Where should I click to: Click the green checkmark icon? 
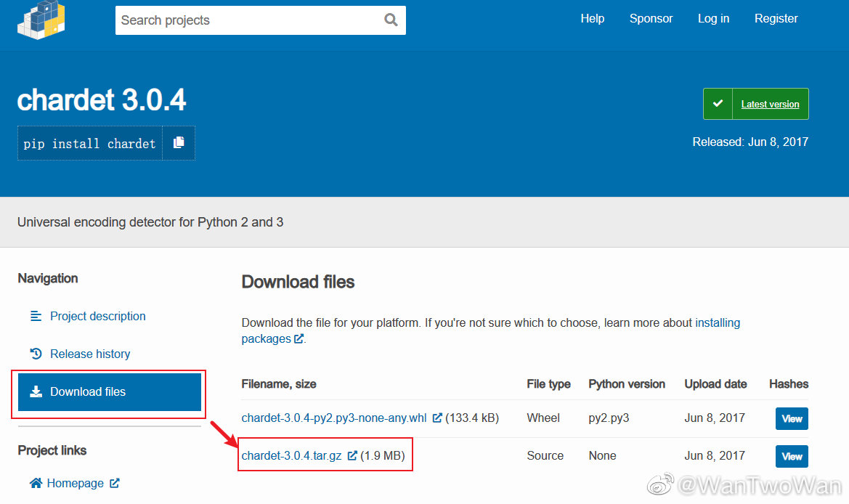point(718,104)
